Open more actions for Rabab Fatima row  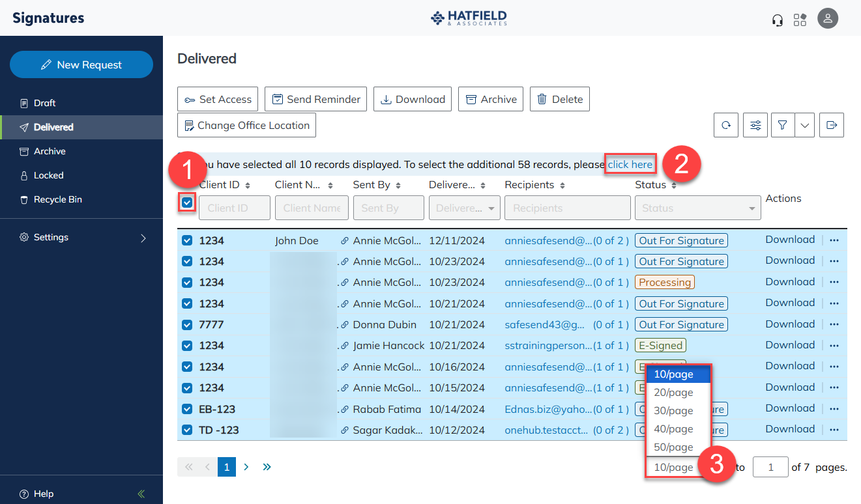coord(834,408)
